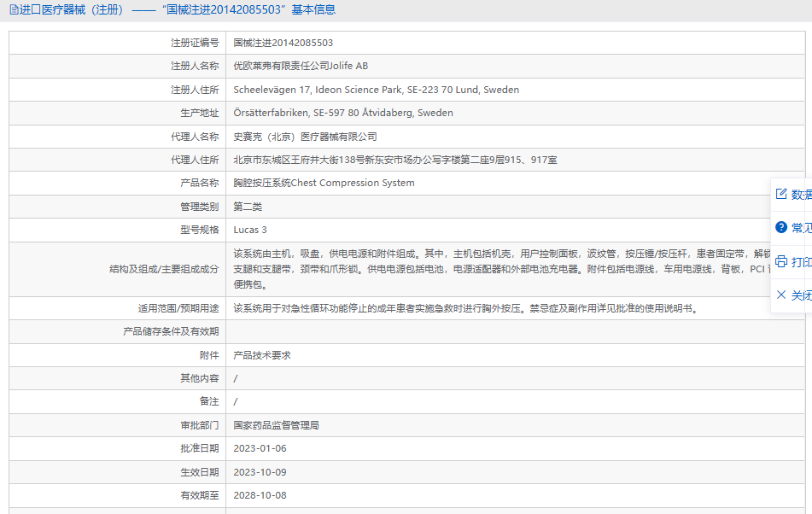Viewport: 812px width, 514px height.
Task: Click the model value Lucas 3
Action: (x=250, y=230)
